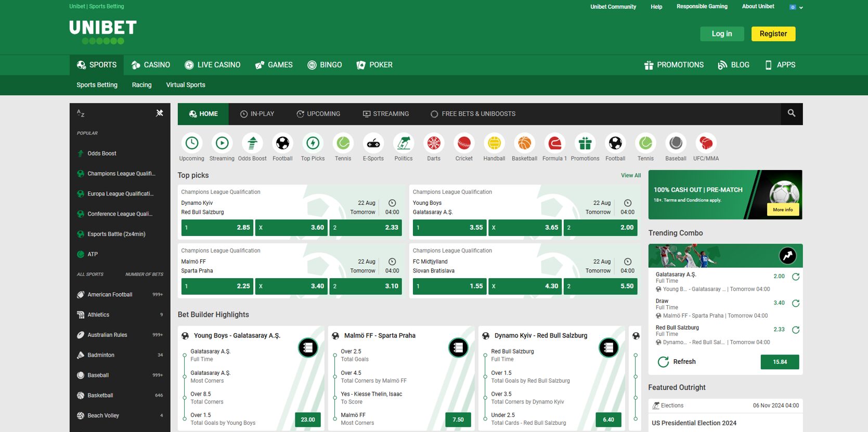Open the Streaming tab
This screenshot has width=868, height=432.
pyautogui.click(x=386, y=114)
